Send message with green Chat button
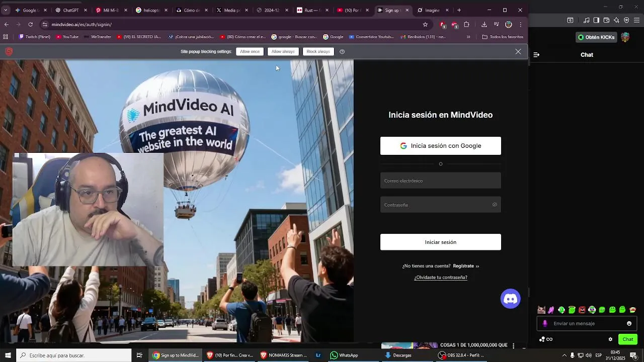644x362 pixels. point(628,339)
